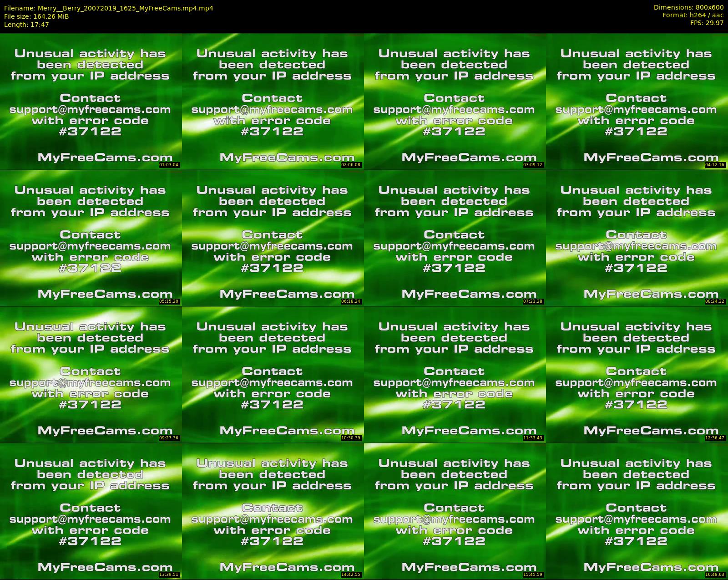Choose the thumbnail stamped 15:45.59
Screen dimensions: 728x580
click(455, 511)
